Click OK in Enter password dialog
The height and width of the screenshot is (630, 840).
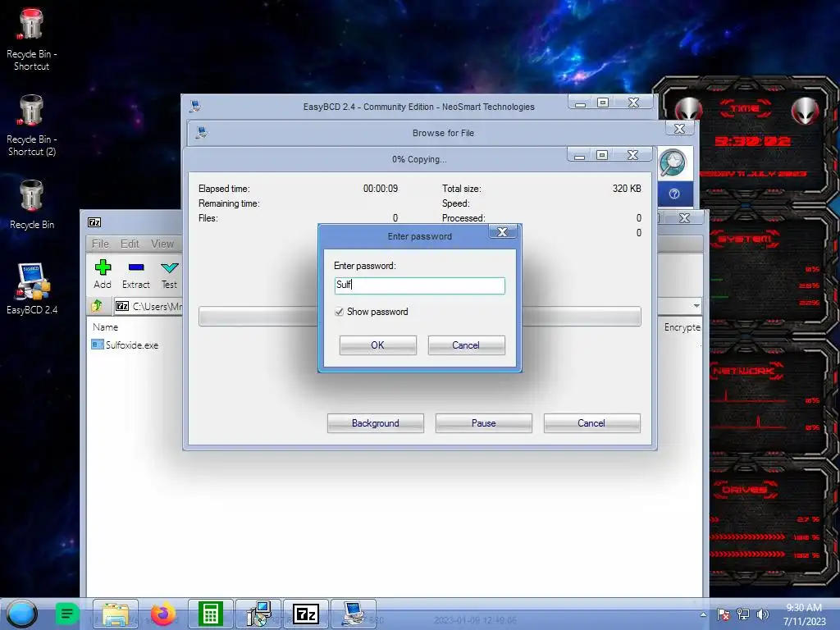(377, 345)
